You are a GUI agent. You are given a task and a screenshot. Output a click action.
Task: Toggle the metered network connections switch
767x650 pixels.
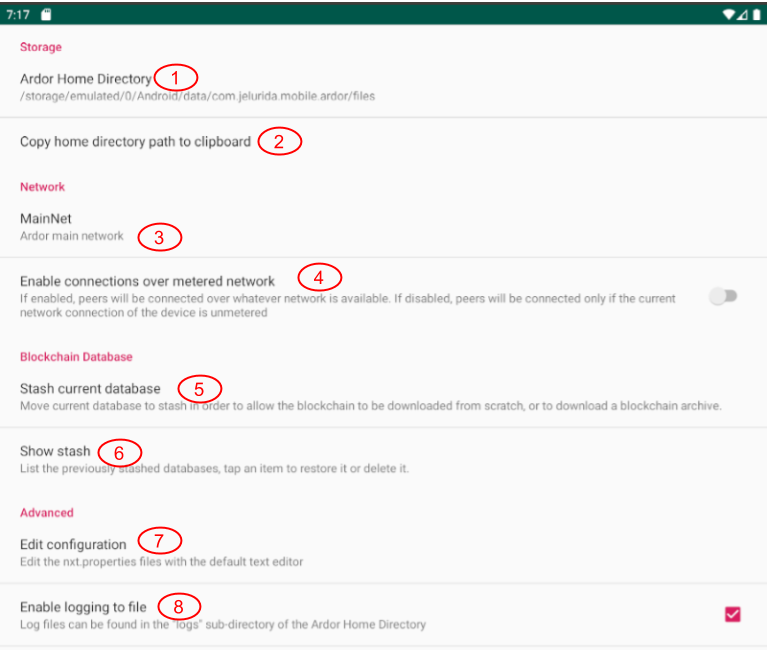coord(722,296)
